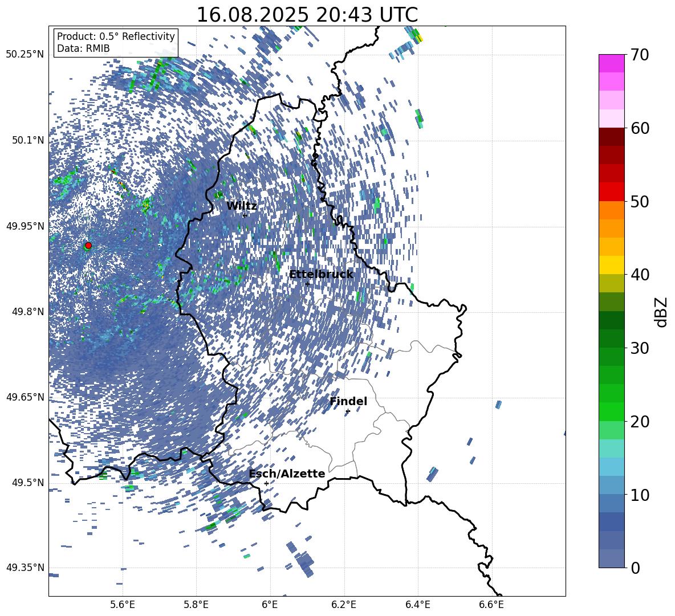Click the Ettelbruck city label
The image size is (675, 616).
tap(321, 274)
